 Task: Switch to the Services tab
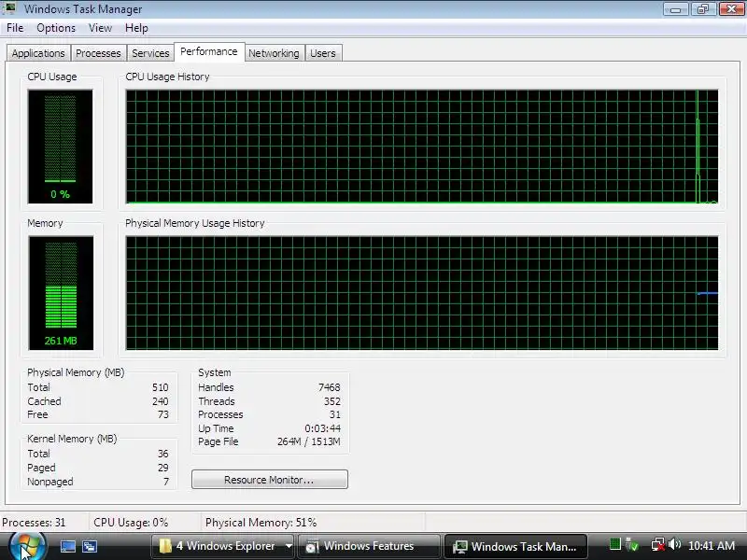(x=150, y=53)
